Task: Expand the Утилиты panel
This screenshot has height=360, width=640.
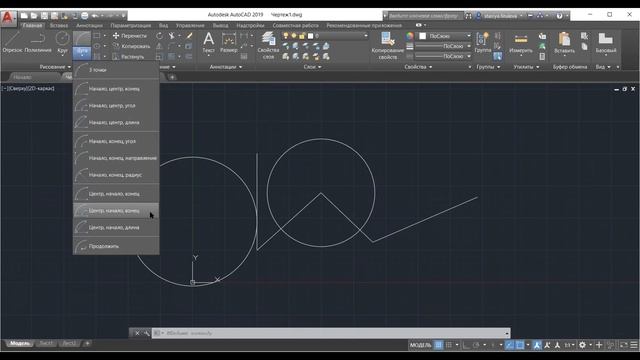Action: [526, 67]
